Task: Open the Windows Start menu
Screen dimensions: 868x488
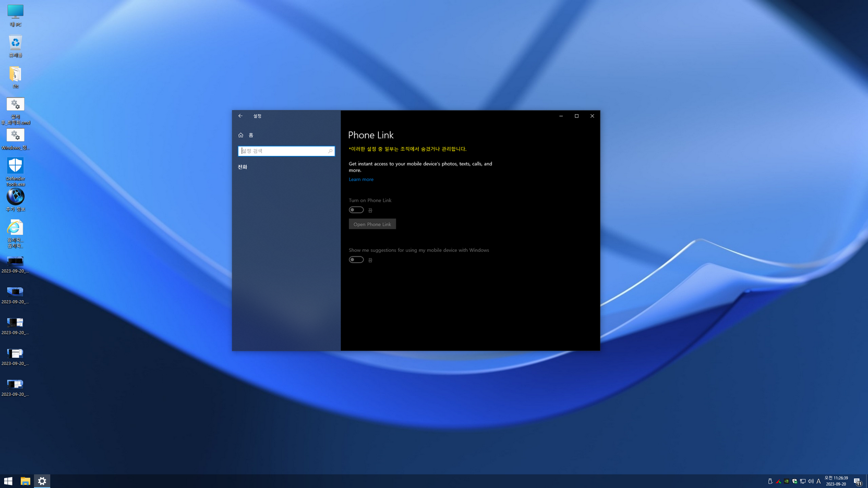Action: (8, 481)
